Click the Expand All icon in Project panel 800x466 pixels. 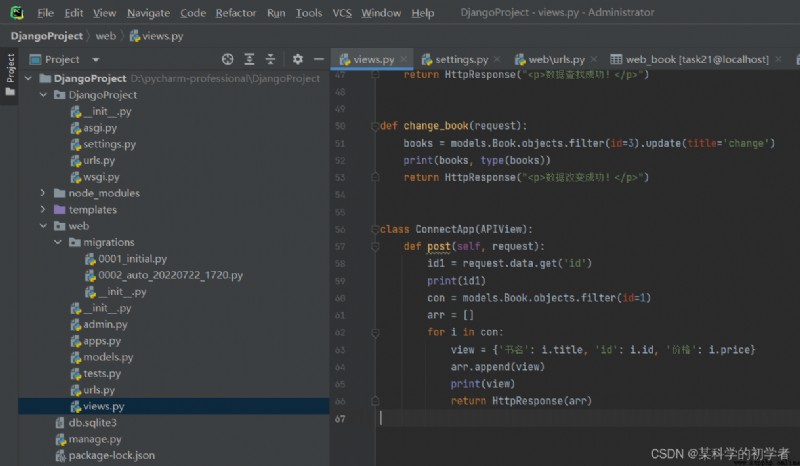click(x=249, y=59)
